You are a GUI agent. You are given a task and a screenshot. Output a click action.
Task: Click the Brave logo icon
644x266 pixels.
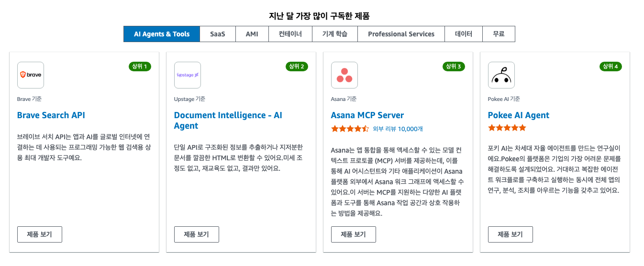[31, 75]
